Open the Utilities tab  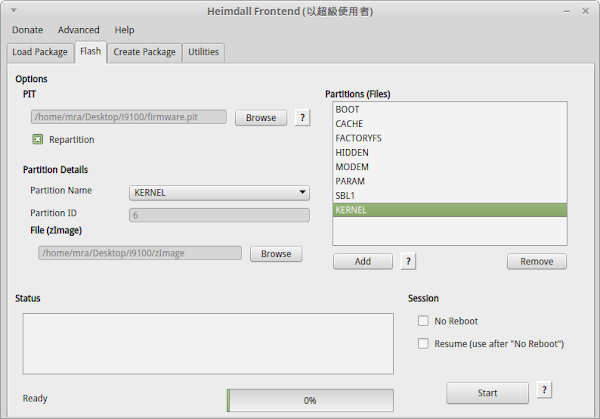(x=204, y=52)
